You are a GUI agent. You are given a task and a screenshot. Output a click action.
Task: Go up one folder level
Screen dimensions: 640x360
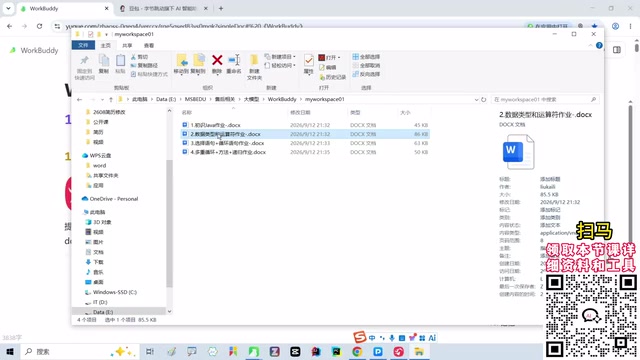pos(111,100)
